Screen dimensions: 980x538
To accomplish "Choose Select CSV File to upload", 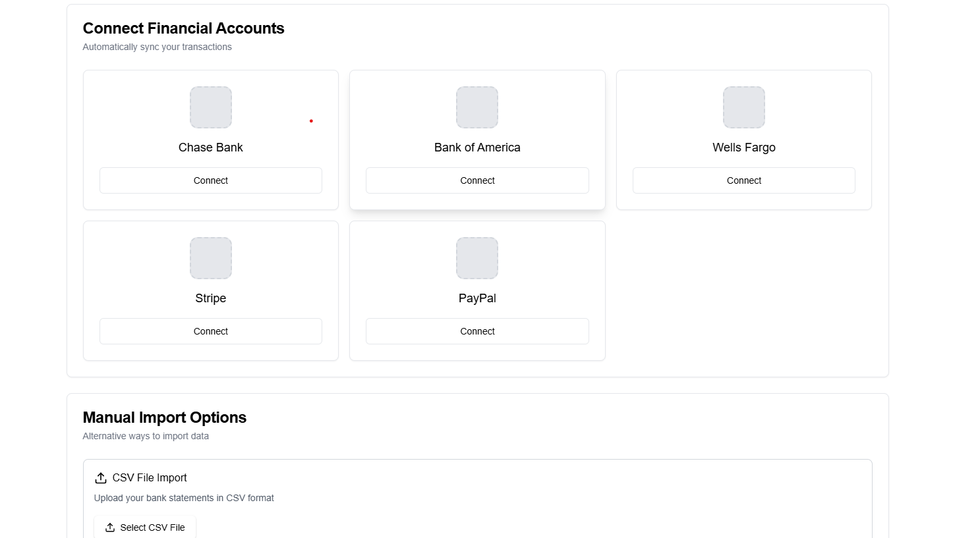I will (x=145, y=527).
